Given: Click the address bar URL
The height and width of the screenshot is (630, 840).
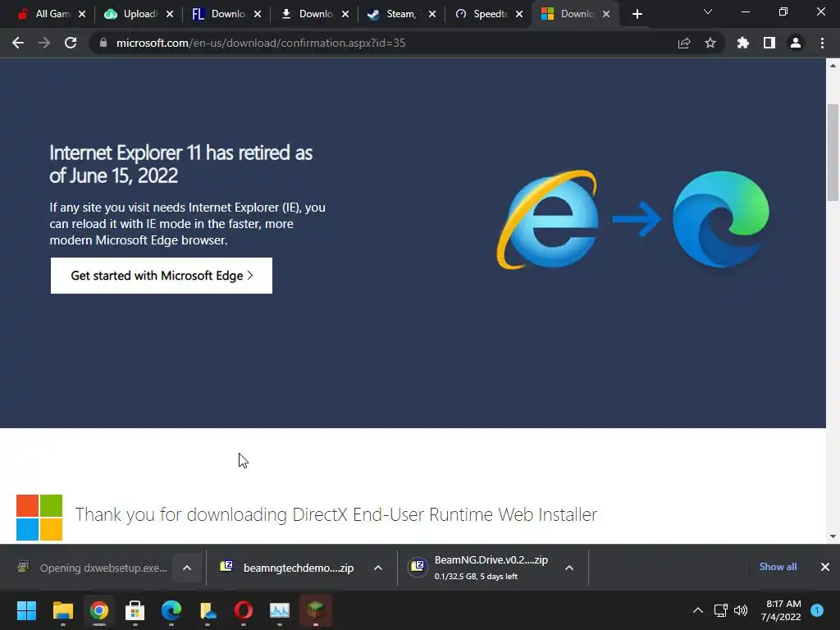Looking at the screenshot, I should [x=261, y=43].
